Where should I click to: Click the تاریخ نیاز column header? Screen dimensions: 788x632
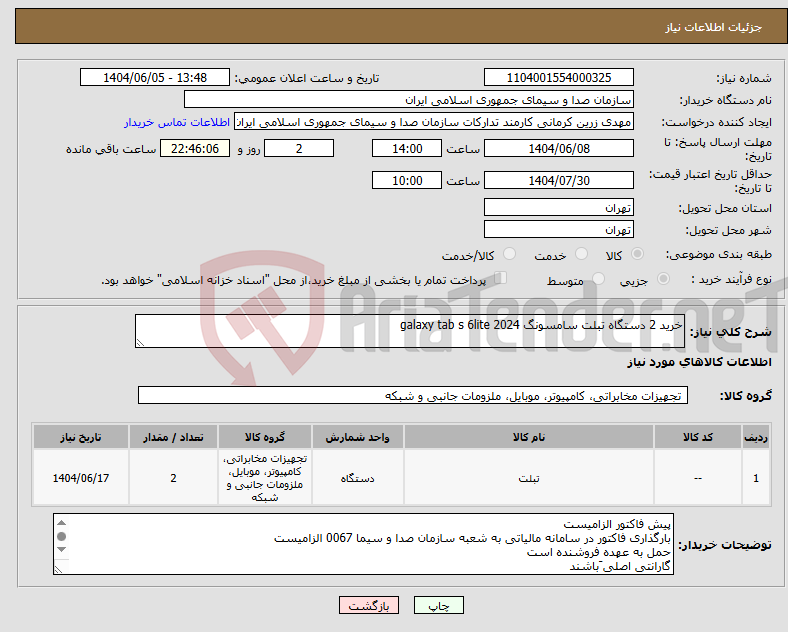[x=81, y=437]
